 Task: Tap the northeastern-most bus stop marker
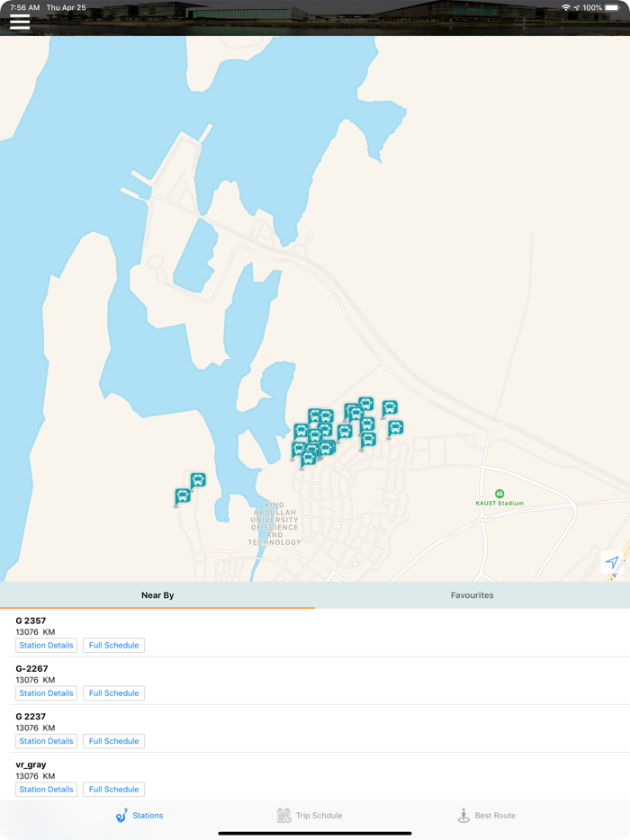pyautogui.click(x=390, y=407)
